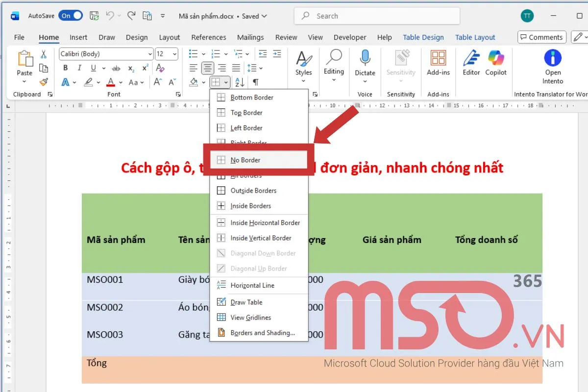
Task: Select the Format Painter icon
Action: (x=44, y=82)
